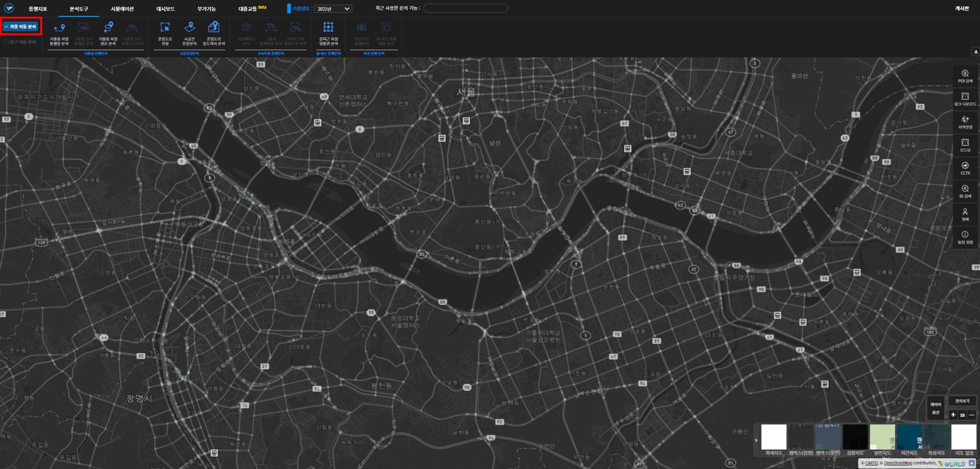
Task: Click the VWORLD logo
Action: click(952, 464)
